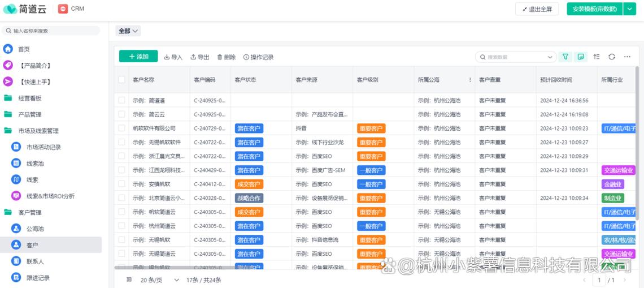Screen dimensions: 644x288
Task: Click the page number input box
Action: tap(599, 280)
